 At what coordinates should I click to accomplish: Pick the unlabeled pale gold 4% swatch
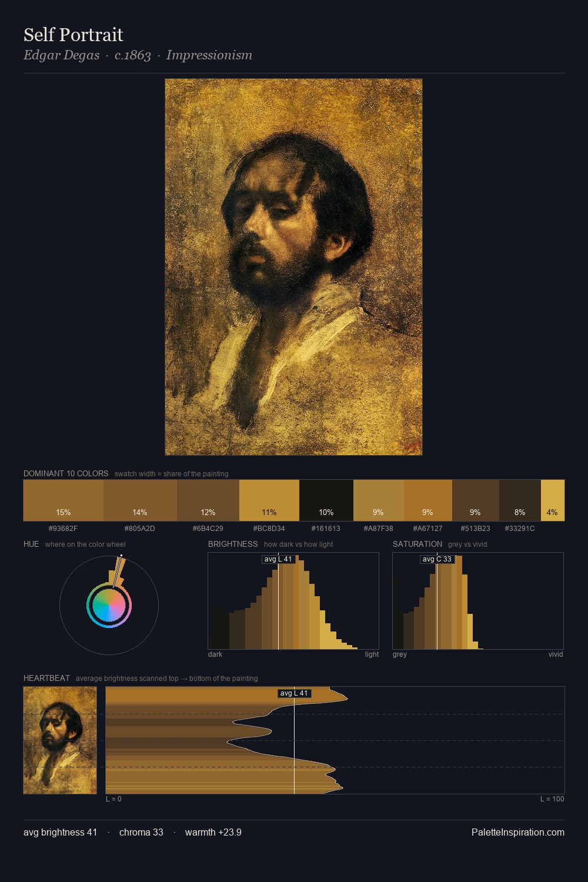click(553, 500)
